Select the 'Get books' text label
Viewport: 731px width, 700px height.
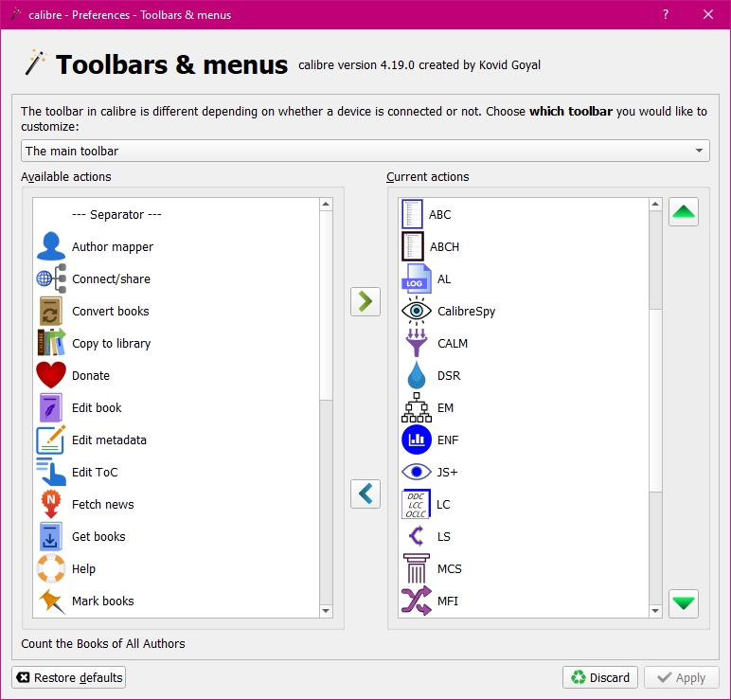coord(98,536)
